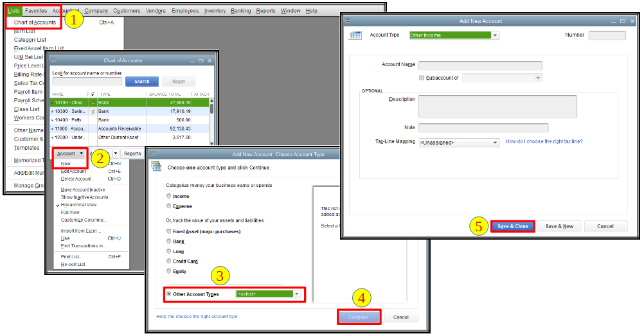The width and height of the screenshot is (644, 336).
Task: Open the Vendors menu
Action: (x=156, y=11)
